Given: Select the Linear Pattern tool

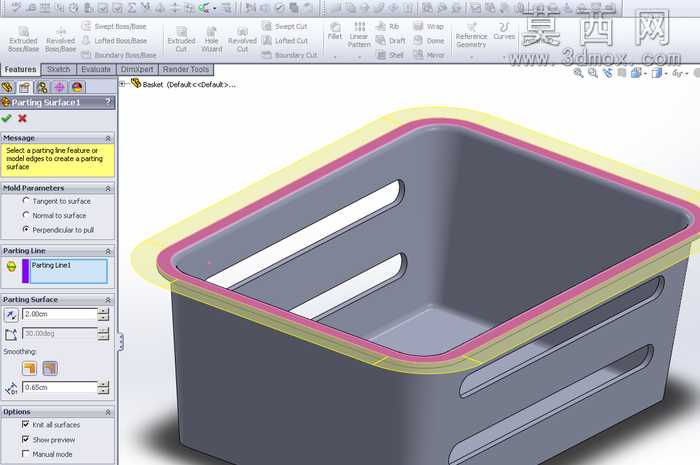Looking at the screenshot, I should point(359,35).
